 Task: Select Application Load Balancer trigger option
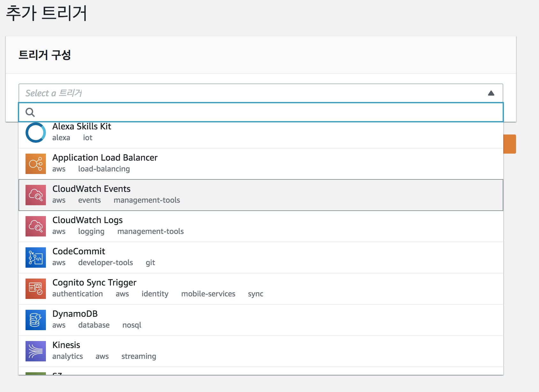[x=261, y=164]
